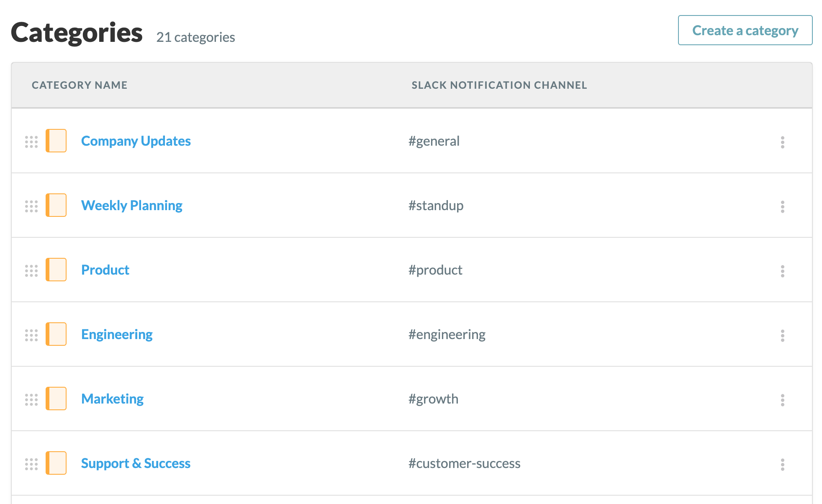
Task: Open the three-dot menu for Marketing
Action: 782,400
